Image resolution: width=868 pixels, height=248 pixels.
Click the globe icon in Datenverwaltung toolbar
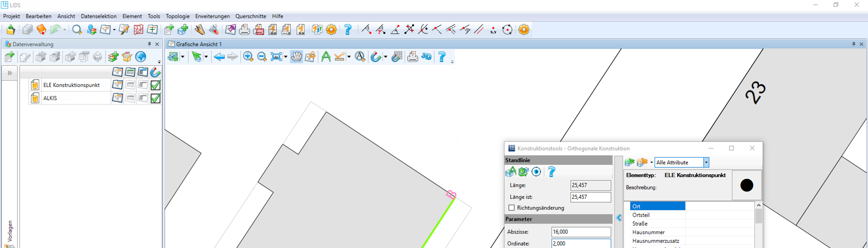(140, 57)
